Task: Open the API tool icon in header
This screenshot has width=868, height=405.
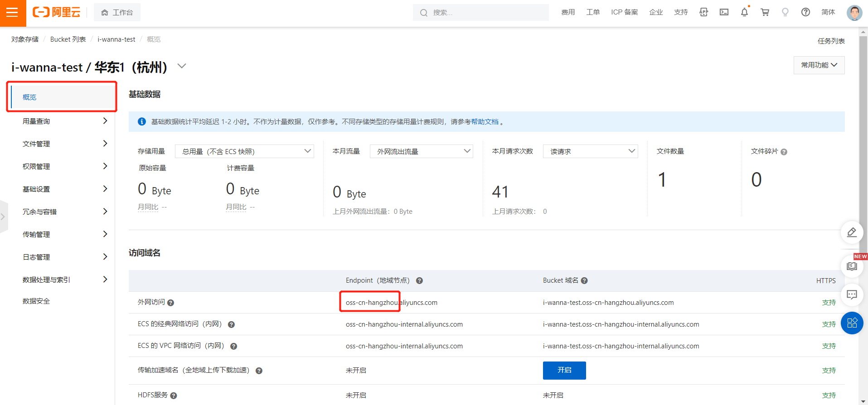Action: click(x=703, y=12)
